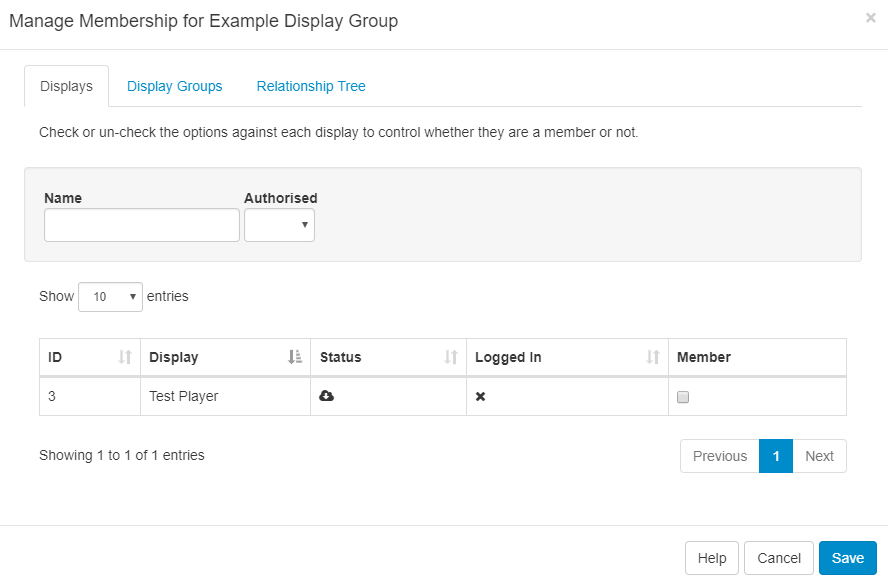This screenshot has height=586, width=888.
Task: Click the Previous pagination button
Action: [719, 456]
